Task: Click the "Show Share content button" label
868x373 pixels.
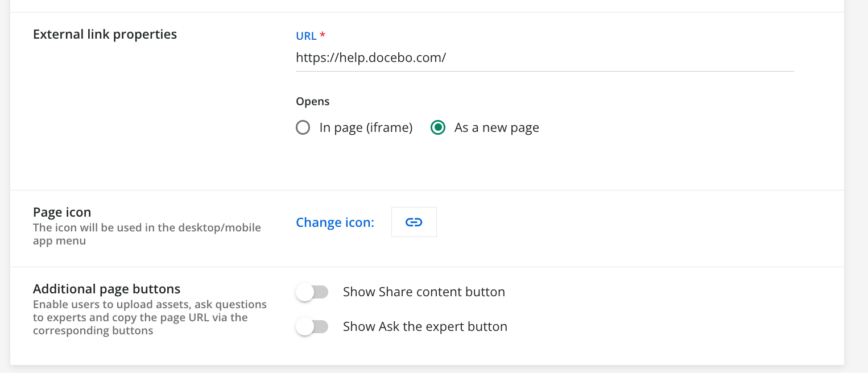Action: pos(424,292)
